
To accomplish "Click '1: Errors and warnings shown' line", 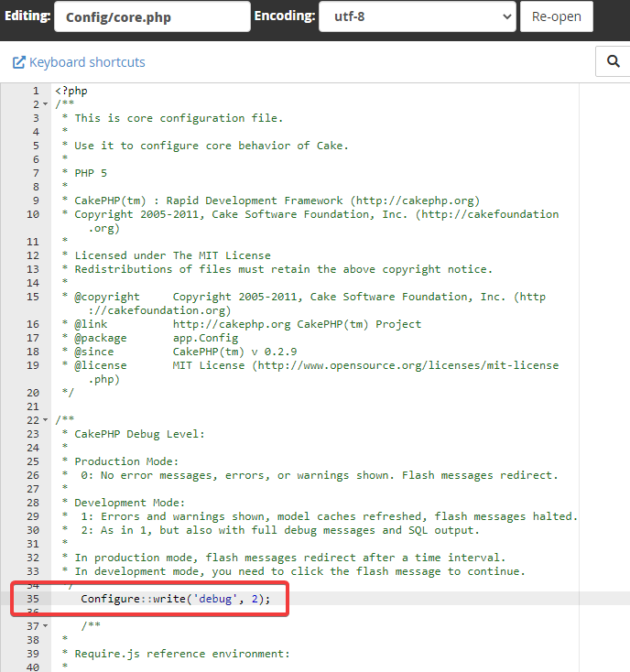I will point(330,516).
